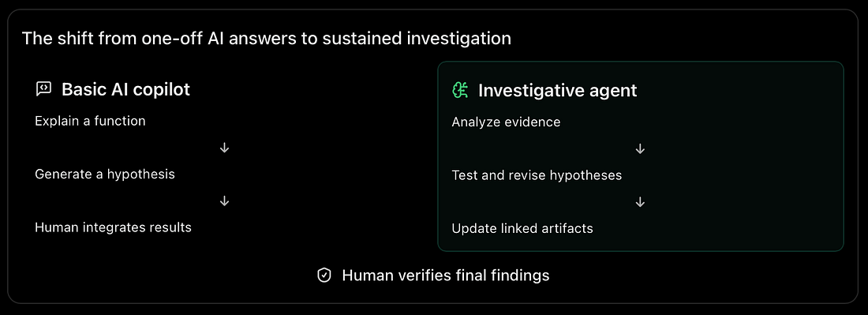
Task: Select the Investigative agent heading
Action: click(x=557, y=90)
